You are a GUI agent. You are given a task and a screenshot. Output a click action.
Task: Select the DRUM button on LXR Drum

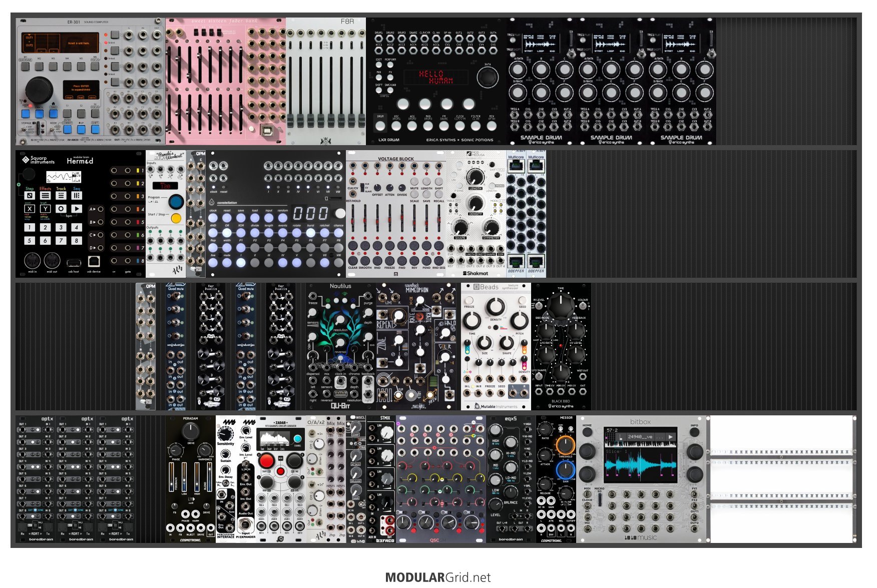tap(380, 126)
